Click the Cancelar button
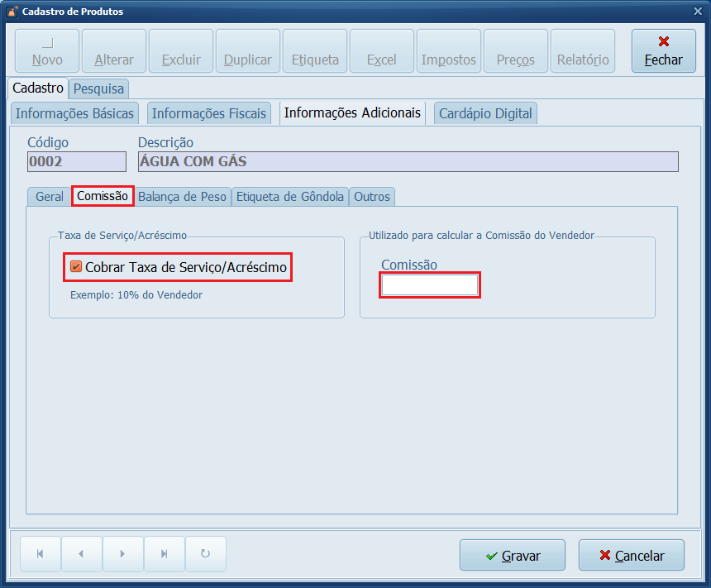The image size is (711, 588). [631, 556]
